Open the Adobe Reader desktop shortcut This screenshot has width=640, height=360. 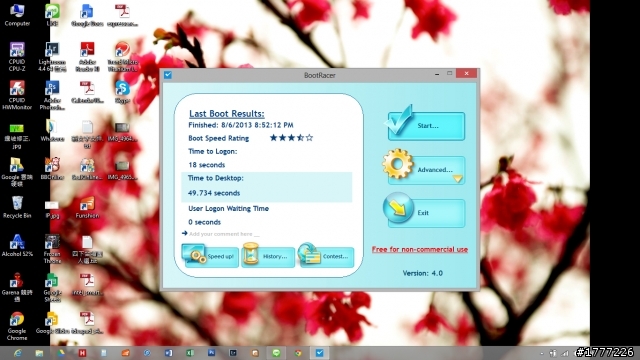click(x=87, y=57)
